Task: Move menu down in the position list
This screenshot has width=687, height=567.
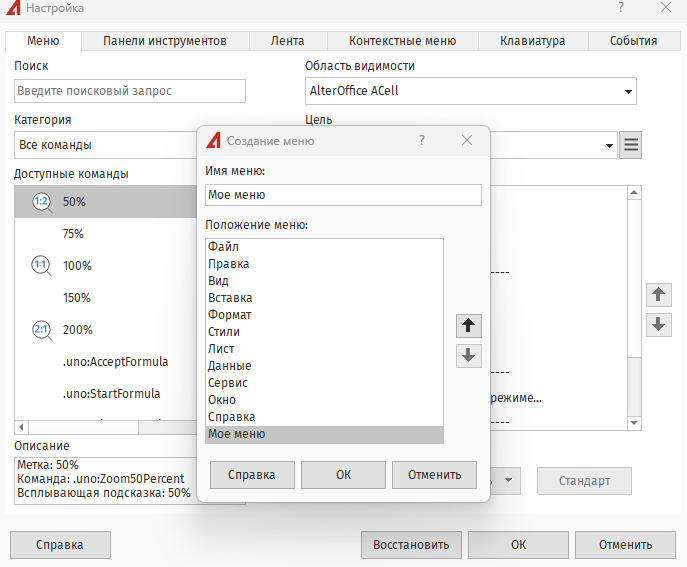Action: [468, 355]
